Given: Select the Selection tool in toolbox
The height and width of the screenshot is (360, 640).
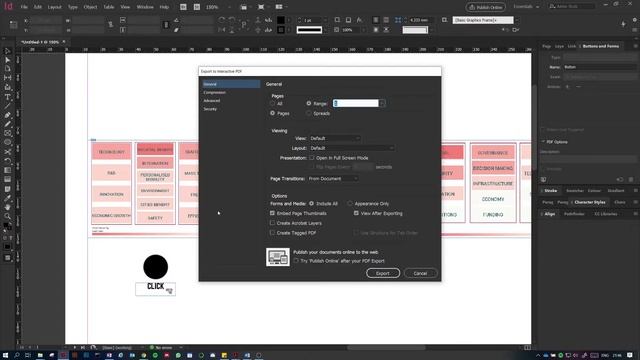Looking at the screenshot, I should click(7, 51).
